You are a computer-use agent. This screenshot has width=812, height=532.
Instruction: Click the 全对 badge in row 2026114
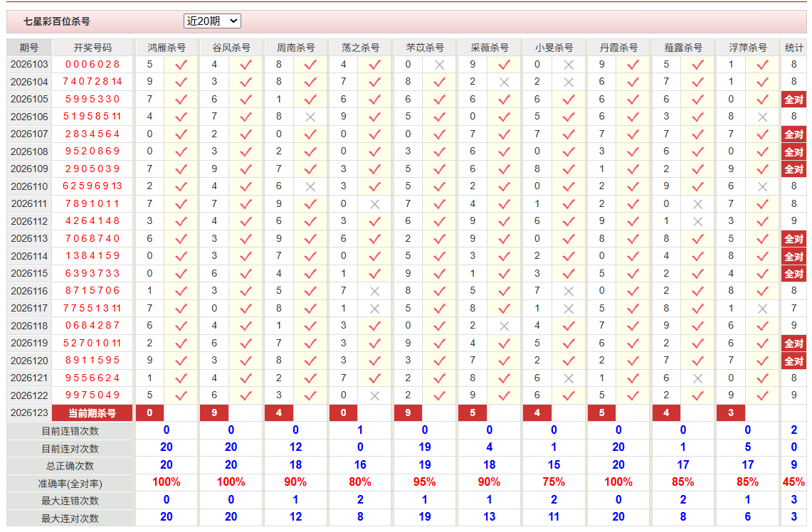794,256
